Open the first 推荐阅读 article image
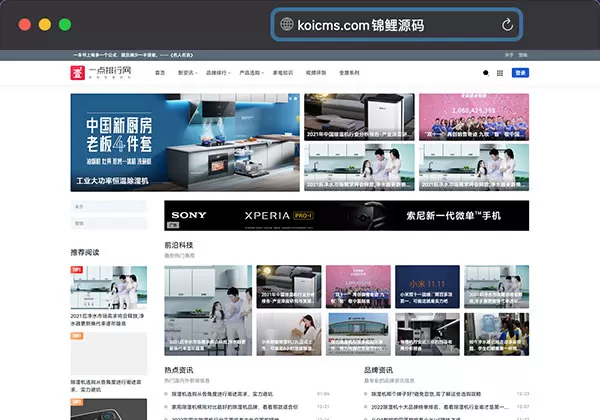The height and width of the screenshot is (420, 600). tap(109, 287)
